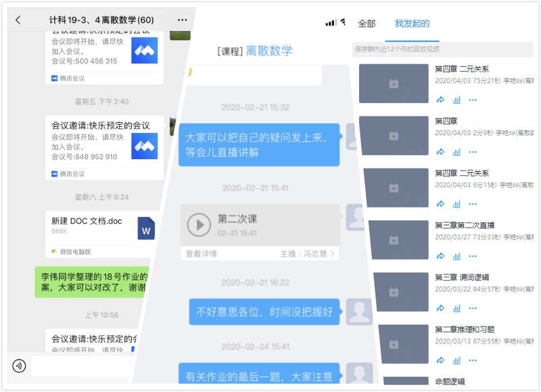Share the 第四章 二元关系 75分21秒 video

440,100
